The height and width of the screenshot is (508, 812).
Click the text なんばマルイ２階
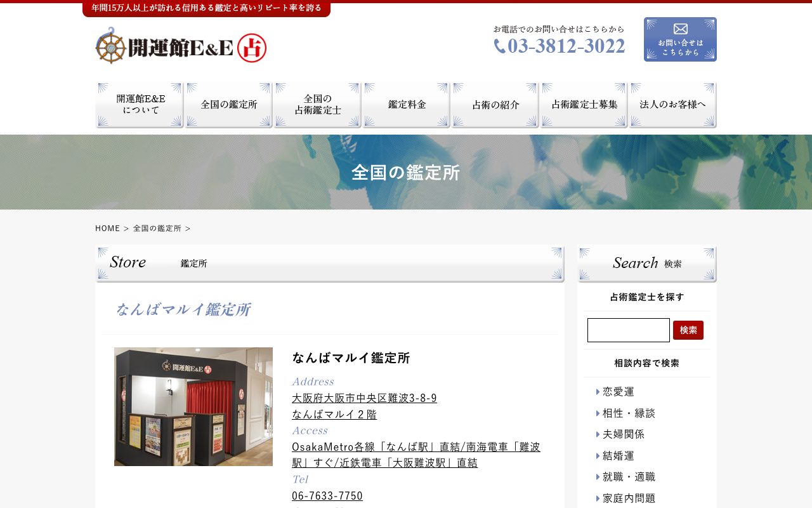(x=334, y=415)
